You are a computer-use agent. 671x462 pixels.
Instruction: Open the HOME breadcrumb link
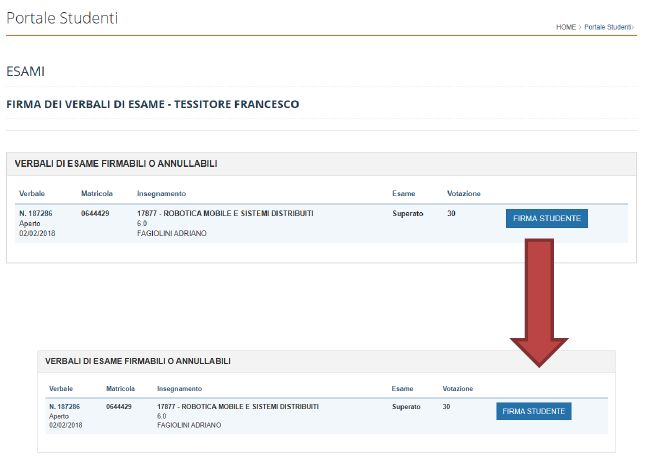pos(565,27)
